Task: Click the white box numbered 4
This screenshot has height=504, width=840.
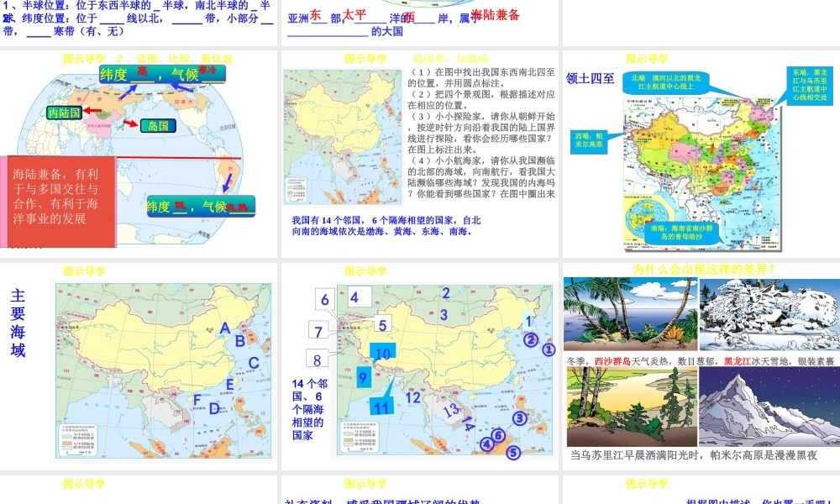Action: (x=360, y=297)
